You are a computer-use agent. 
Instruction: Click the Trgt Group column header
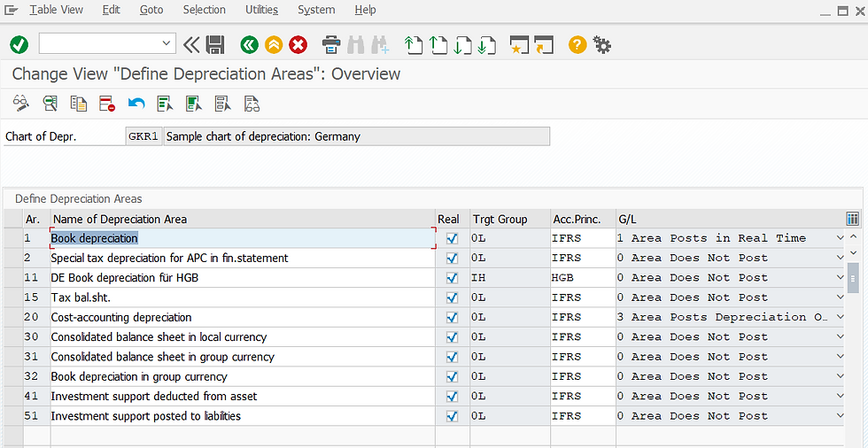(510, 219)
